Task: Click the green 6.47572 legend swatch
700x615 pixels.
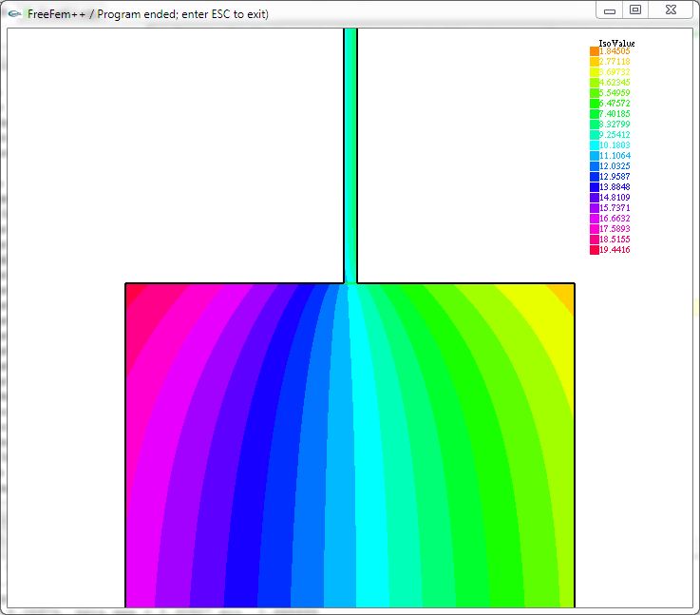Action: point(595,104)
